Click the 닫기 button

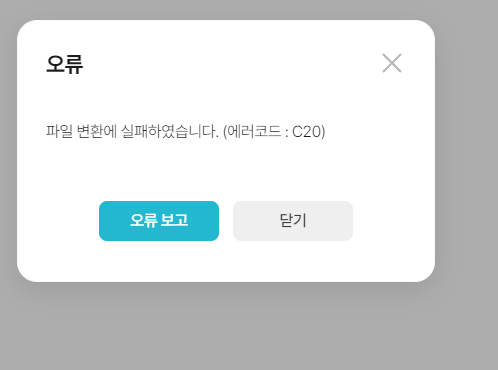293,221
